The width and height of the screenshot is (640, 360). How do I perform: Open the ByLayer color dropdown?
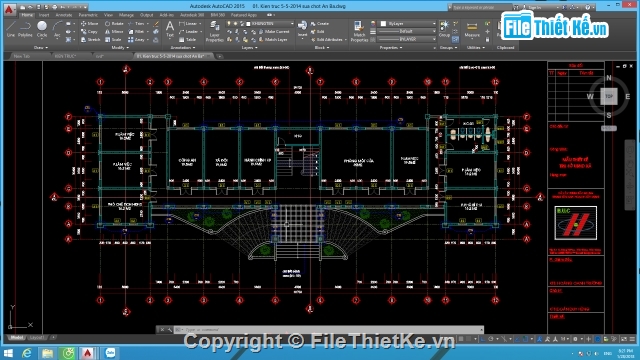coord(407,24)
